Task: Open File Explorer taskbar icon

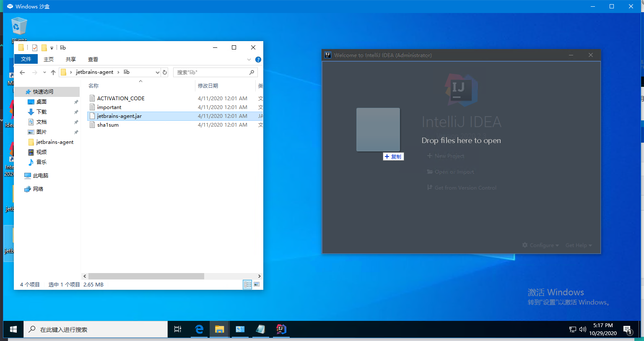Action: click(219, 329)
